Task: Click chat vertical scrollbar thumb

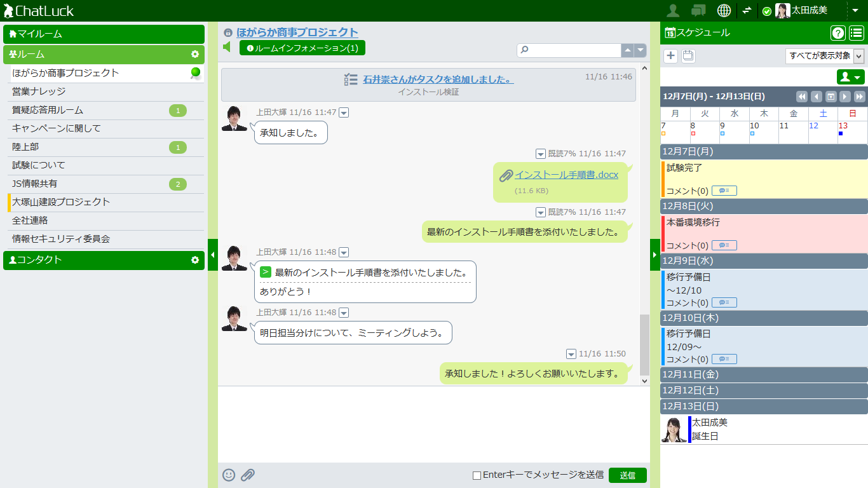Action: pyautogui.click(x=645, y=344)
